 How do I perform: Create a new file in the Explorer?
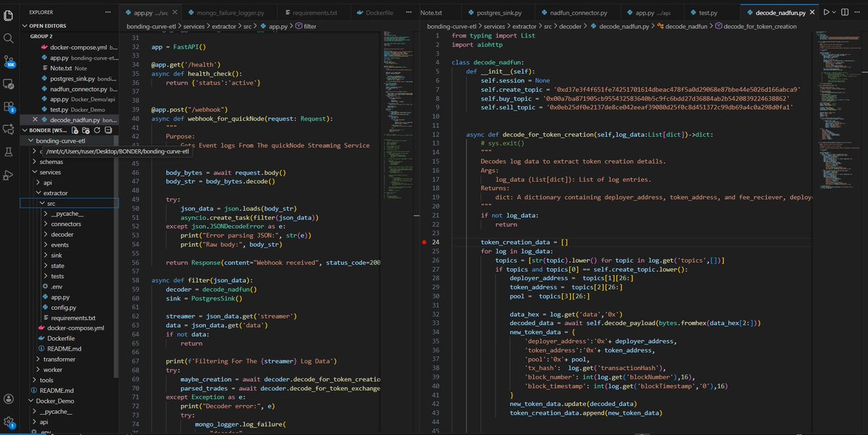pyautogui.click(x=74, y=130)
